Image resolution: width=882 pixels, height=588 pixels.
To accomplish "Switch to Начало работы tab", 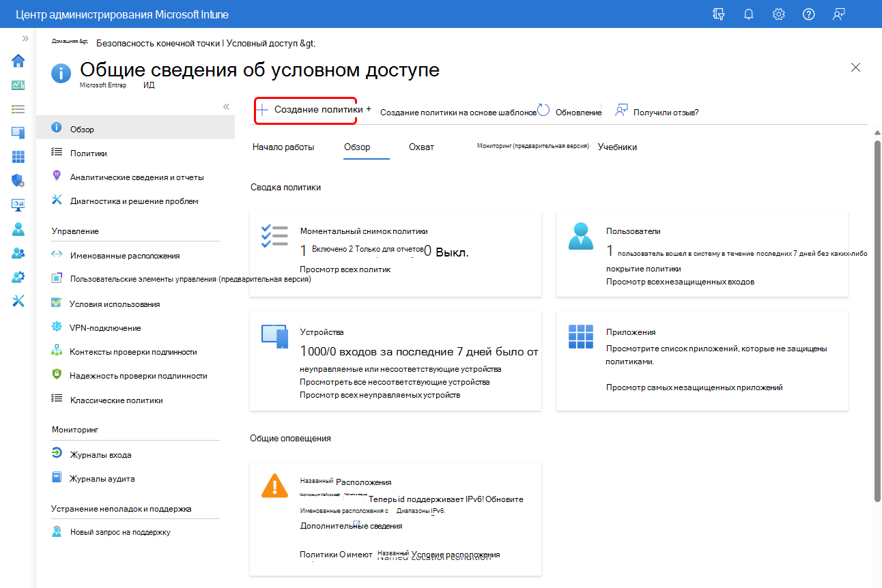I will click(x=283, y=147).
